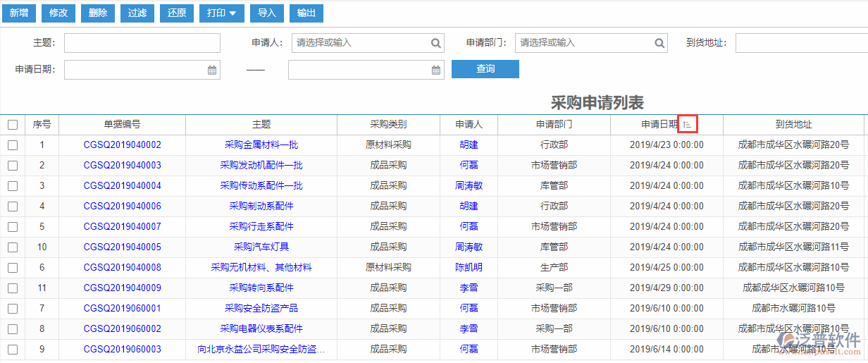Viewport: 868px width, 363px height.
Task: Click the 过滤 button
Action: 137,13
